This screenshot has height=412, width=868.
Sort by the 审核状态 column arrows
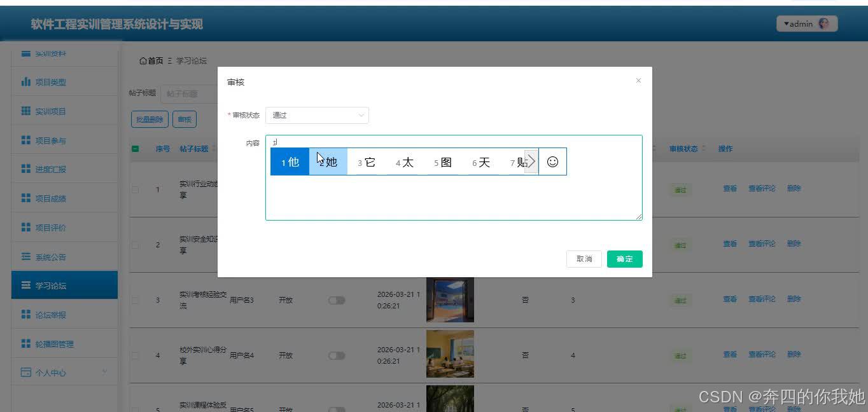(704, 149)
